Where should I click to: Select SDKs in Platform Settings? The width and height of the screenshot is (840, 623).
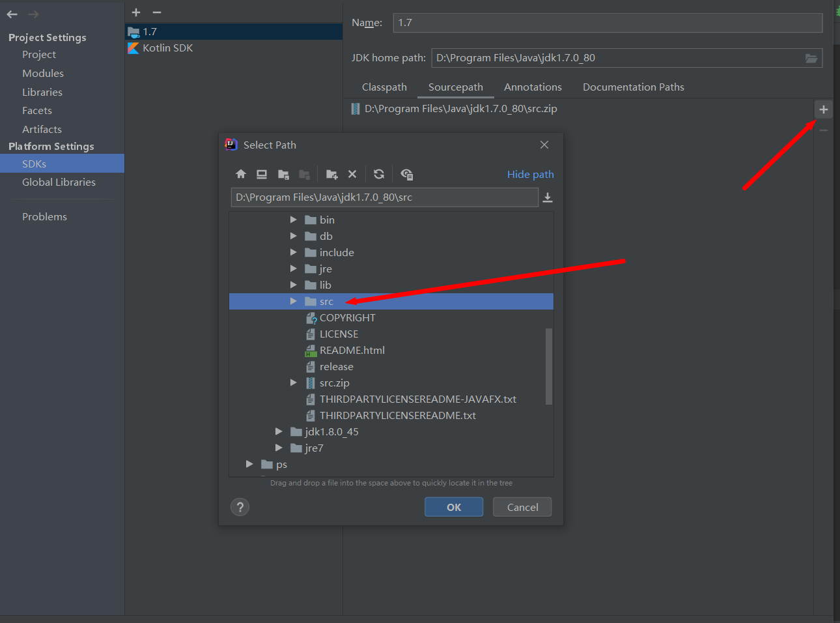pos(62,164)
